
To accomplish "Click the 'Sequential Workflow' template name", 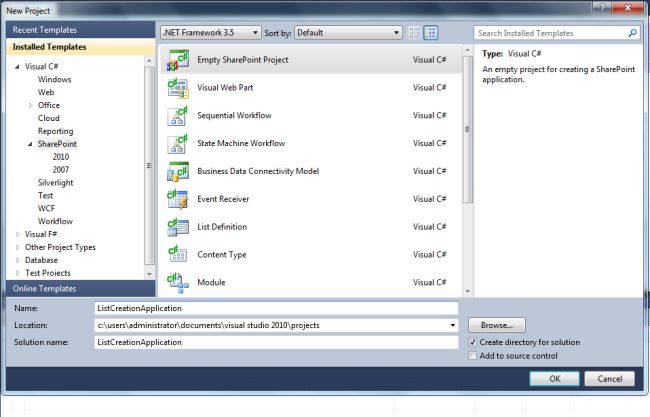I will (234, 116).
